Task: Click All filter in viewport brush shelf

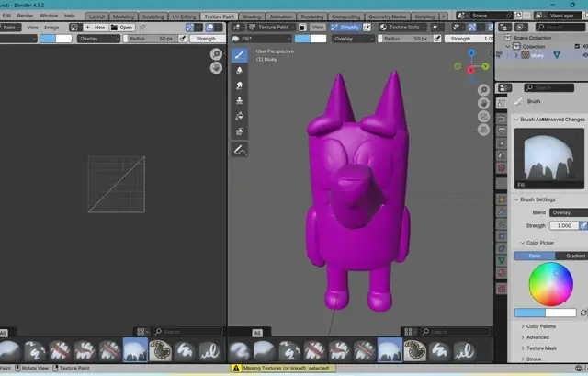Action: click(257, 333)
